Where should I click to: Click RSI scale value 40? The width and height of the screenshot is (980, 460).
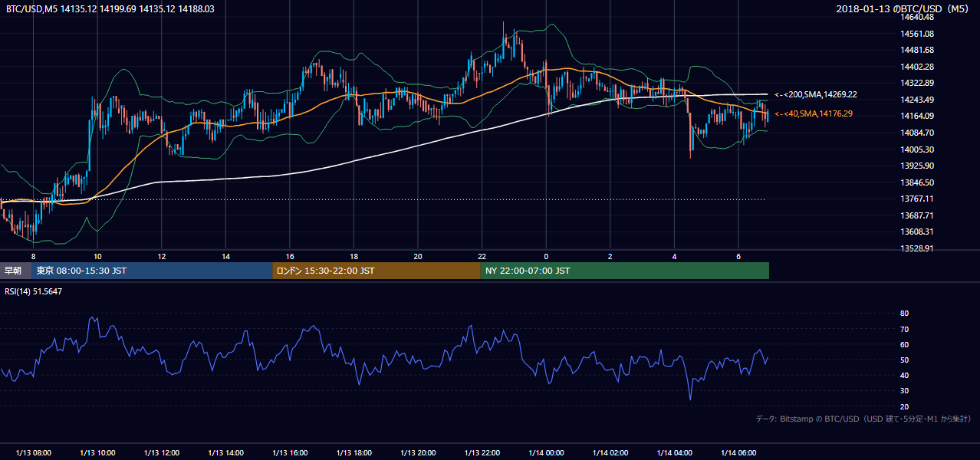click(904, 375)
